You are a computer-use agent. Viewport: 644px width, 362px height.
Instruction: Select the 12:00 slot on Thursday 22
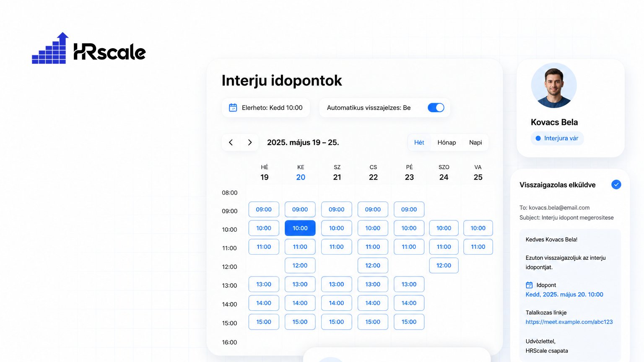click(x=373, y=265)
